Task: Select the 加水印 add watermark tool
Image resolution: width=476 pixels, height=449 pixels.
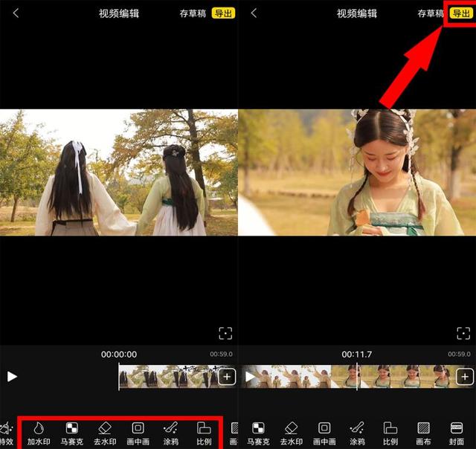Action: click(37, 433)
